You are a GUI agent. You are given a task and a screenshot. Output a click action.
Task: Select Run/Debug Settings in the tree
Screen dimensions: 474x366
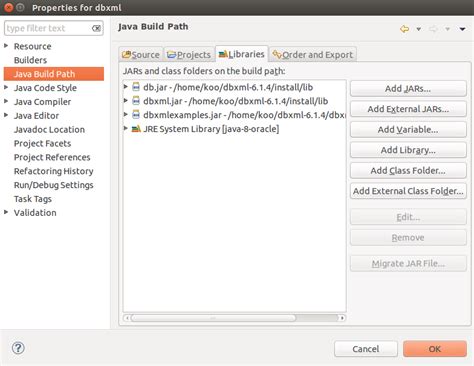coord(53,185)
